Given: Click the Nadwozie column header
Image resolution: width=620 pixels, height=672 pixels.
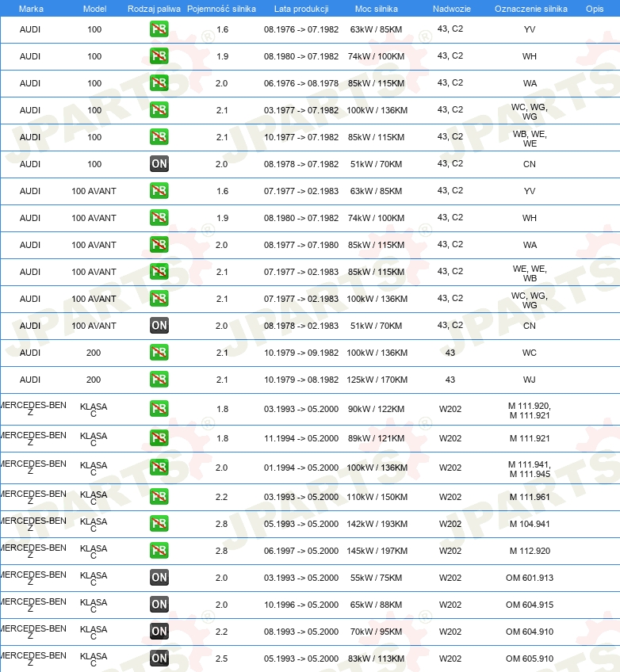Looking at the screenshot, I should [451, 9].
